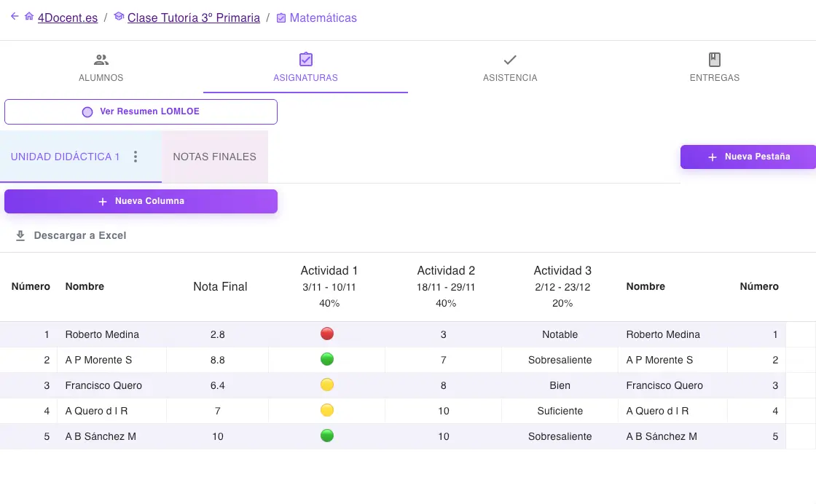The height and width of the screenshot is (504, 816).
Task: Click Sobresaliente cell for A B Sánchez M
Action: point(560,436)
